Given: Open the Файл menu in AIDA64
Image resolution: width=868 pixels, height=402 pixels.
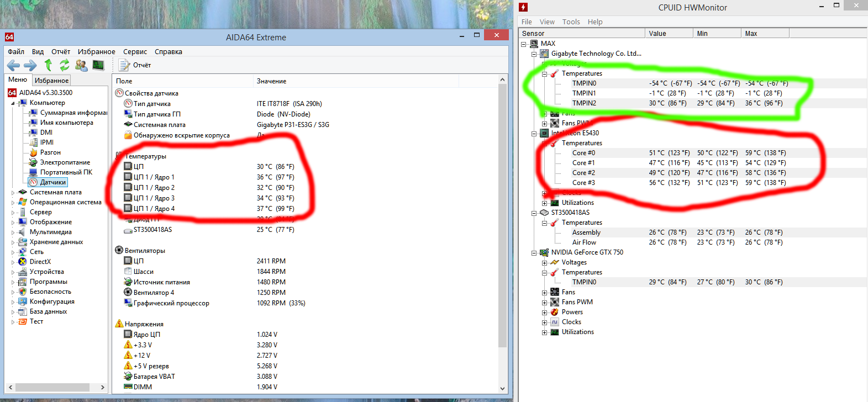Looking at the screenshot, I should coord(16,51).
